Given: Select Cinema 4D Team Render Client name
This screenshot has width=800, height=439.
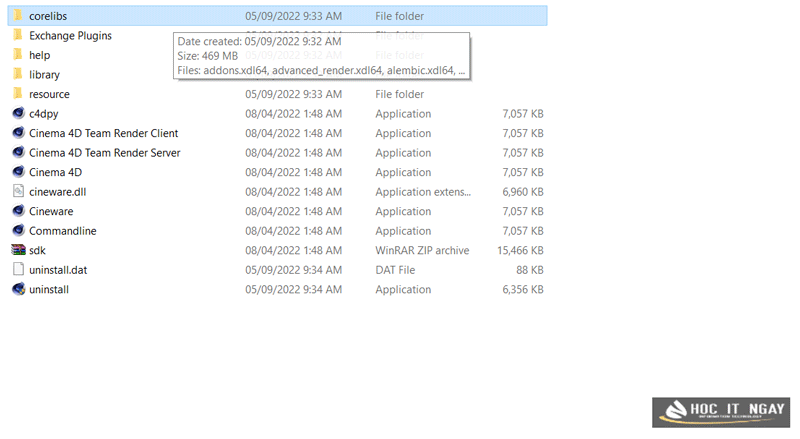Looking at the screenshot, I should 104,133.
